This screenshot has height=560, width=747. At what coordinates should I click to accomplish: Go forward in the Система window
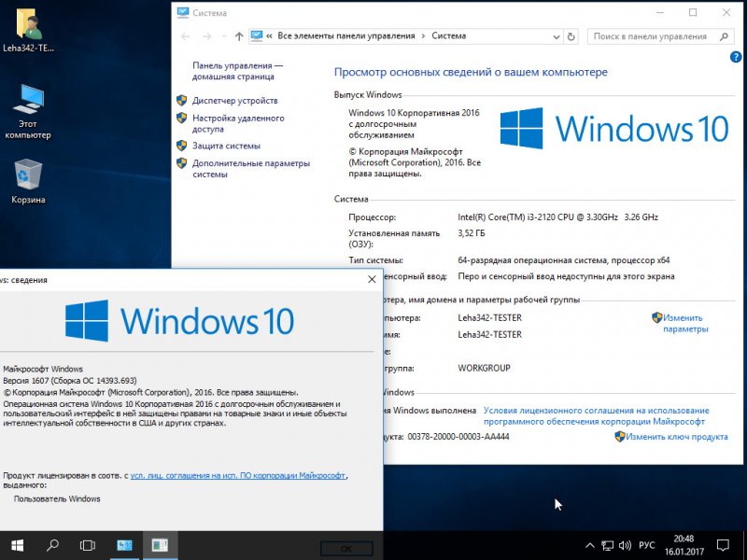pos(206,36)
